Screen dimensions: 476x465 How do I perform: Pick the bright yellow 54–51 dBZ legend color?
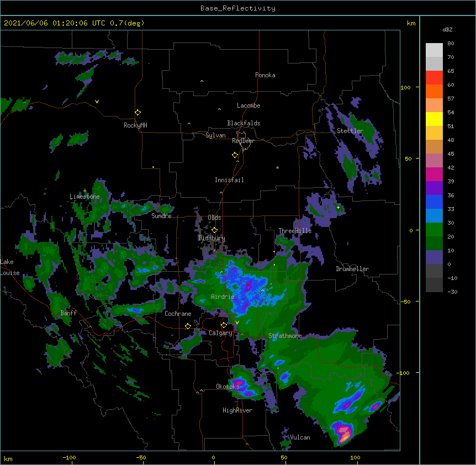point(434,119)
